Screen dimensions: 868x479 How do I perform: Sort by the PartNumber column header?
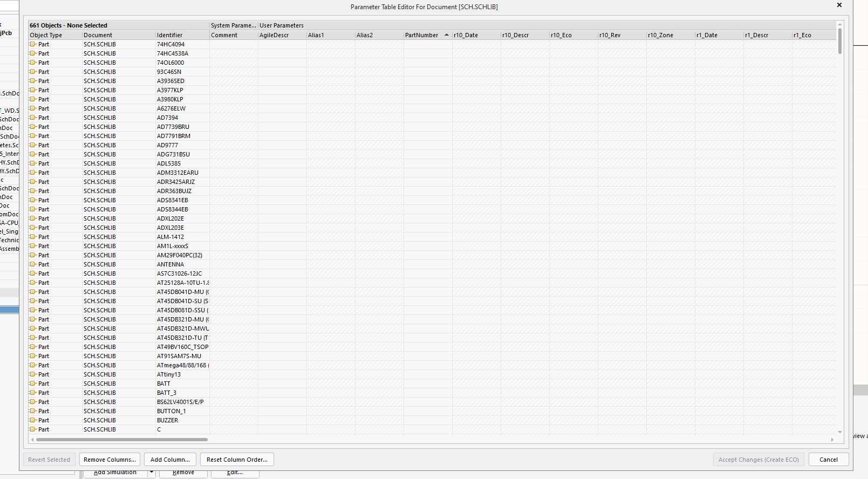click(x=428, y=35)
